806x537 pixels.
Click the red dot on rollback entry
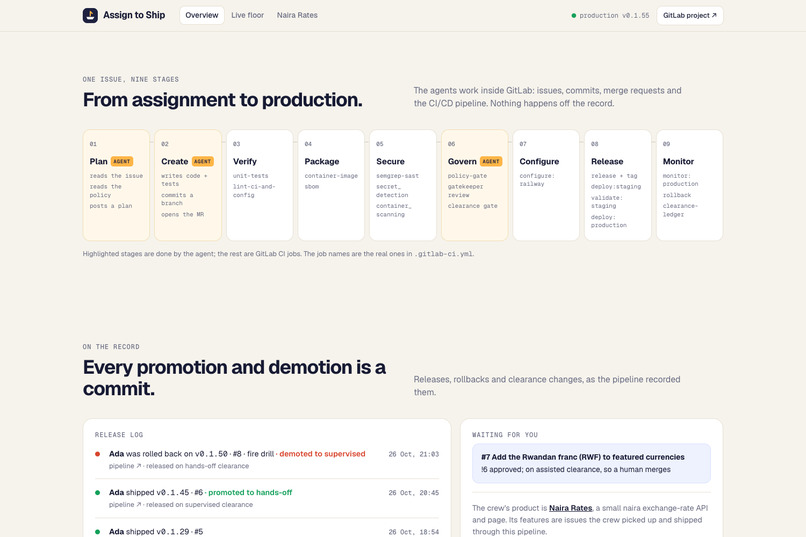pyautogui.click(x=98, y=454)
